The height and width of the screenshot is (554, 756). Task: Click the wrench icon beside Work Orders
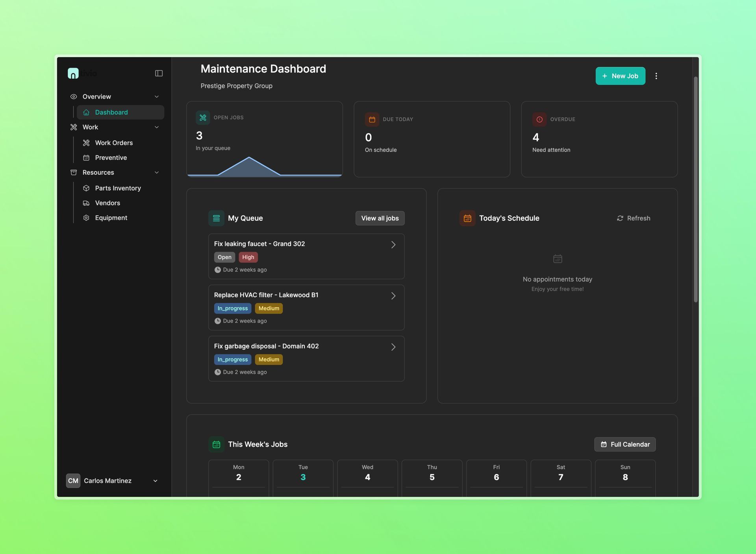(x=87, y=142)
